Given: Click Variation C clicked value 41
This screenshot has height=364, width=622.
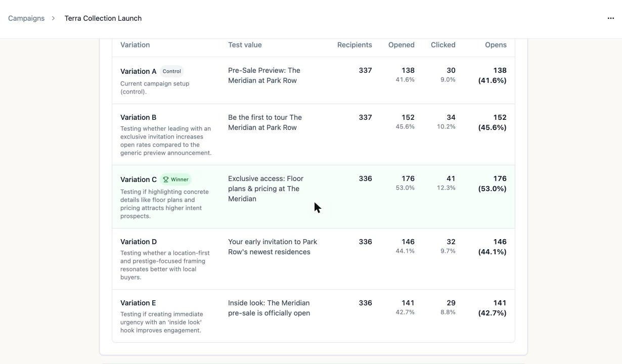Looking at the screenshot, I should click(x=451, y=178).
